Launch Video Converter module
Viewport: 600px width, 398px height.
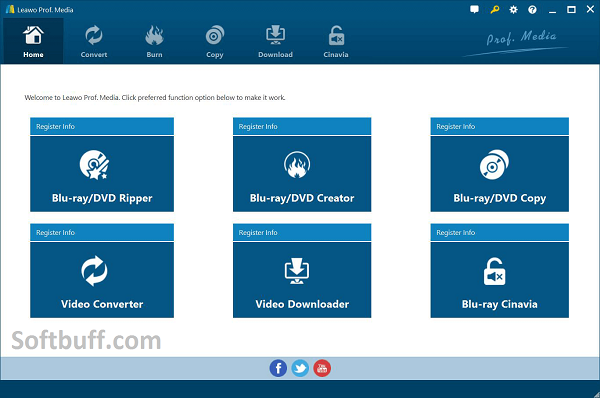(x=102, y=280)
